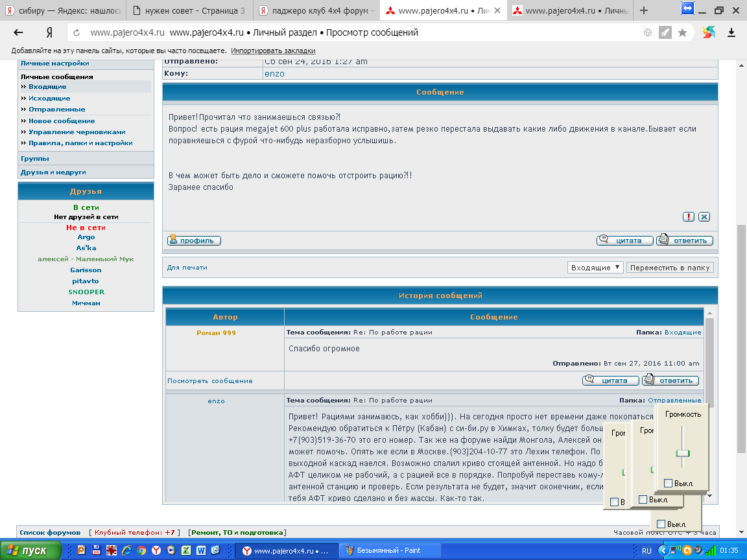Bookmark this page with the star icon

click(682, 32)
